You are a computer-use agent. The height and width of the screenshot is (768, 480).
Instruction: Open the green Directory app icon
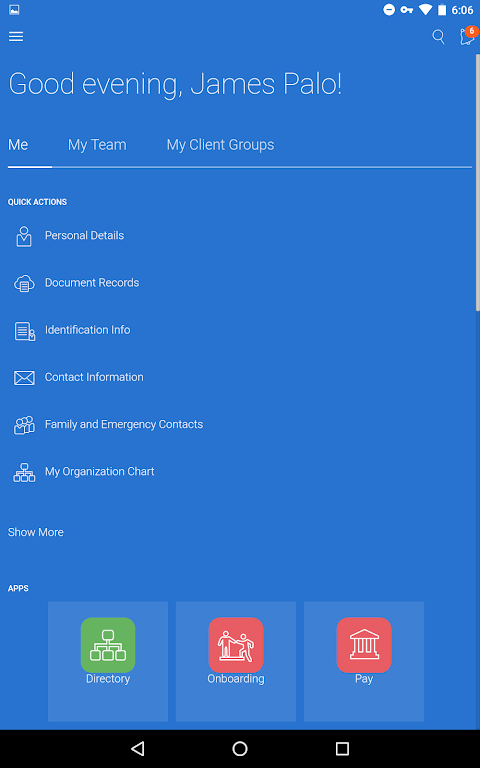108,645
